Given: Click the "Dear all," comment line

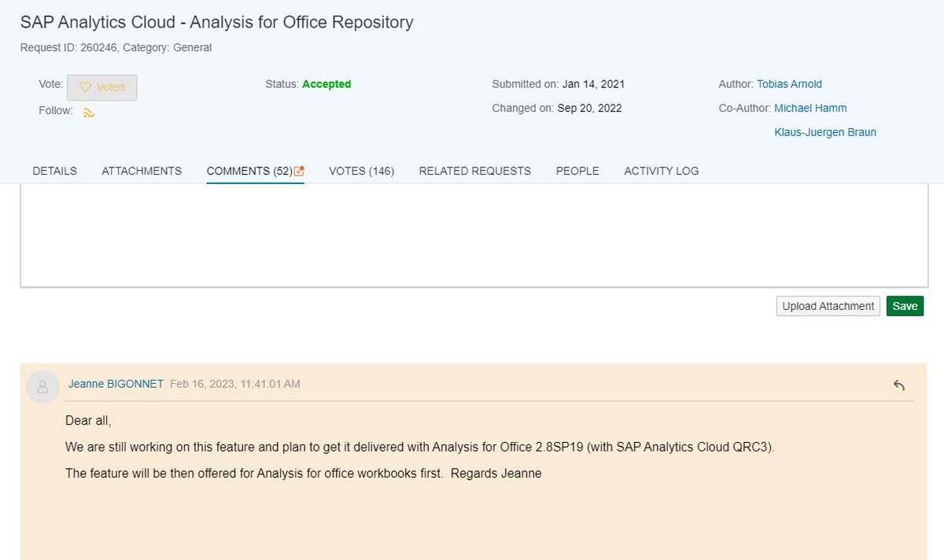Looking at the screenshot, I should click(x=88, y=421).
